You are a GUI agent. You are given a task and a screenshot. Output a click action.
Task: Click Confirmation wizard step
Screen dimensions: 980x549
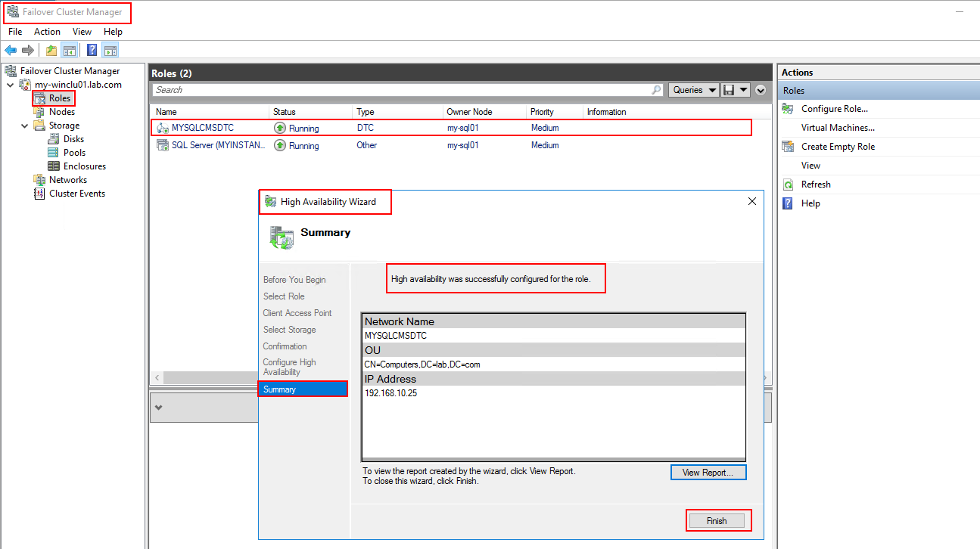pyautogui.click(x=285, y=346)
